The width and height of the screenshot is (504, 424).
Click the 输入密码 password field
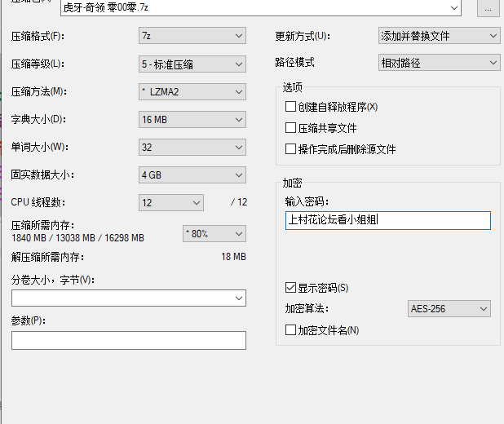(x=387, y=220)
